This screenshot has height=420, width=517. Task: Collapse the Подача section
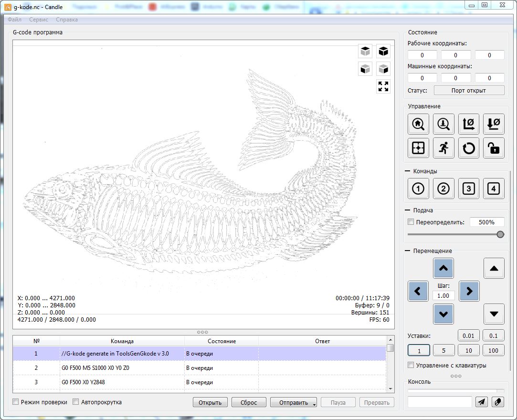pos(408,210)
